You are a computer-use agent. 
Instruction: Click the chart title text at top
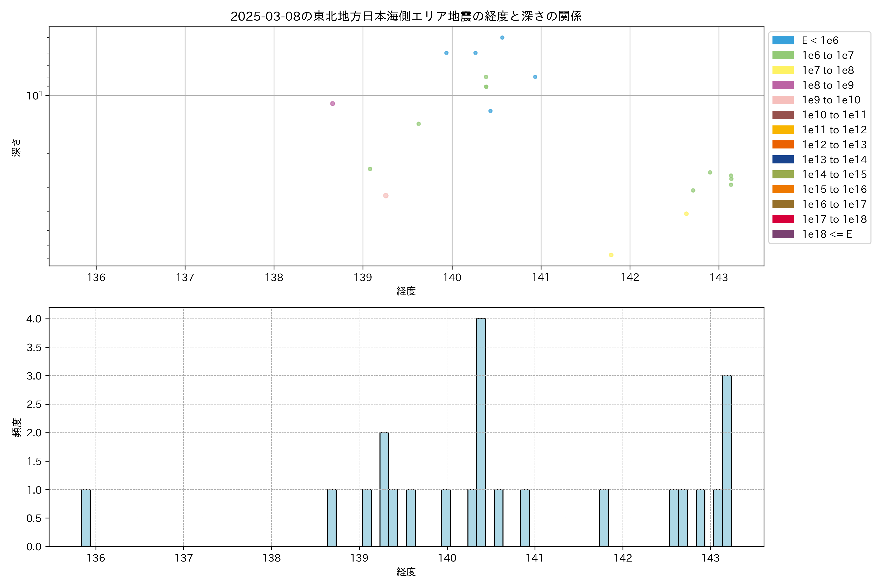click(x=406, y=16)
